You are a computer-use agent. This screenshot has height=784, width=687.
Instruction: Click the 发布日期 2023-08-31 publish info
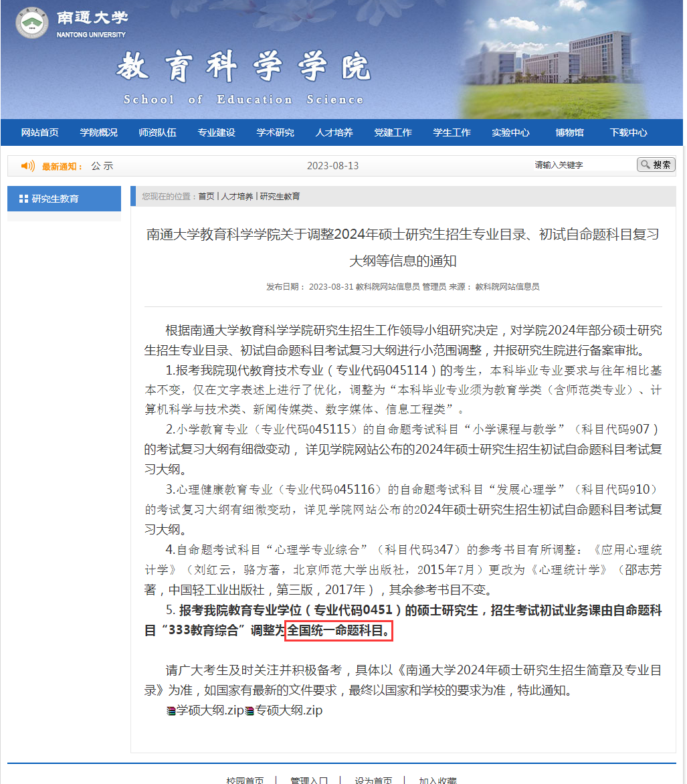click(310, 287)
